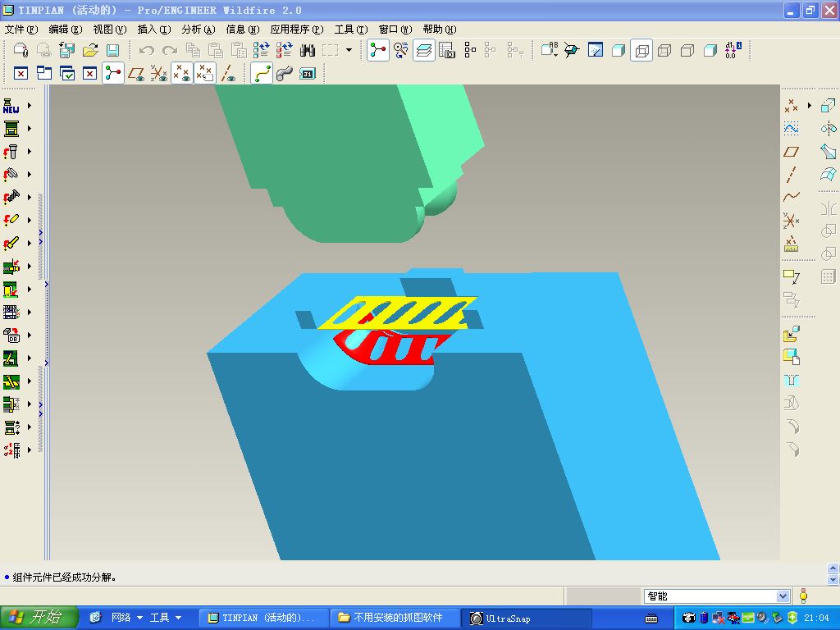This screenshot has height=630, width=840.
Task: Click the Revolve tool icon on far right
Action: click(829, 129)
